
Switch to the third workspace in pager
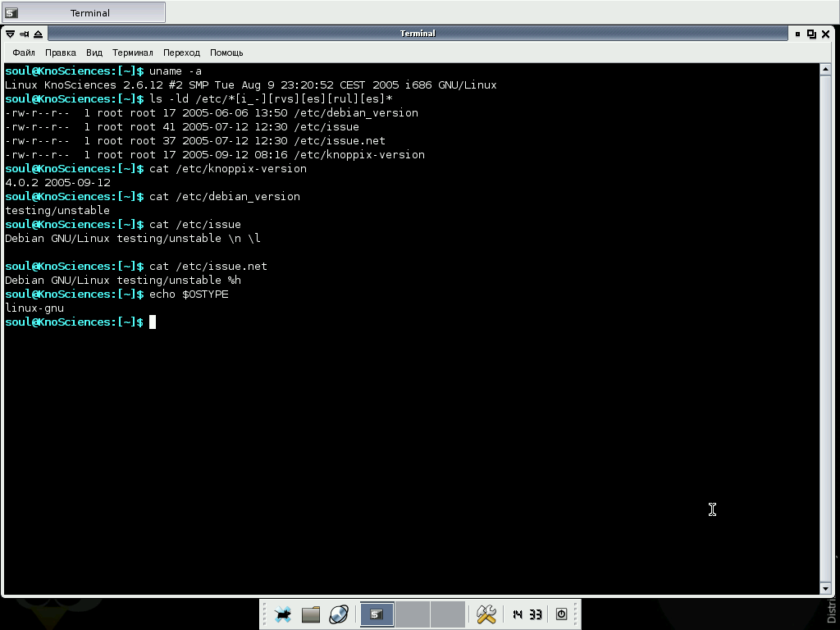(x=448, y=614)
